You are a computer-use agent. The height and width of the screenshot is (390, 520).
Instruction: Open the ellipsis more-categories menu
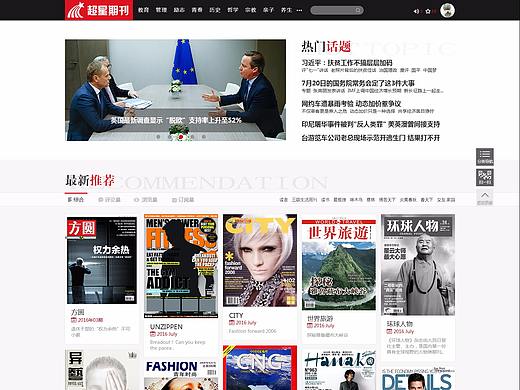(299, 10)
